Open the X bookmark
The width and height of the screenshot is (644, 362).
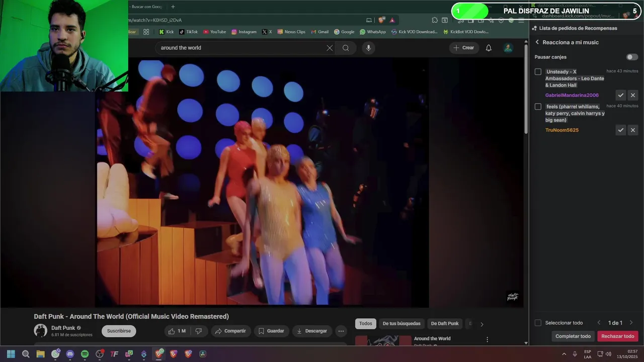(267, 32)
